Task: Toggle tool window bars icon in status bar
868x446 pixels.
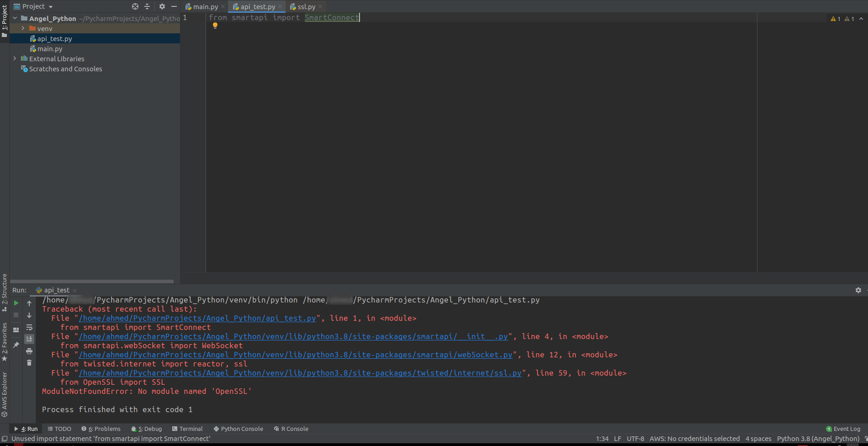Action: pos(5,439)
